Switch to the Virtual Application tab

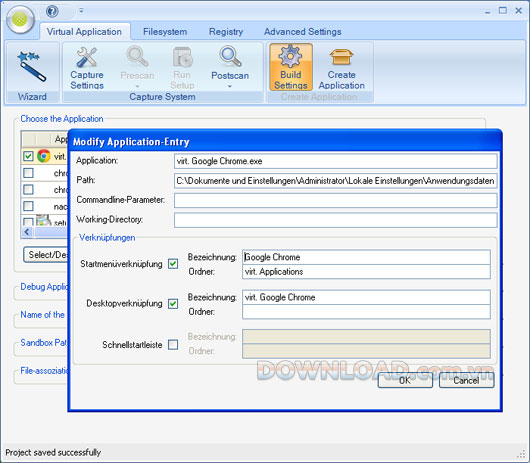(84, 31)
